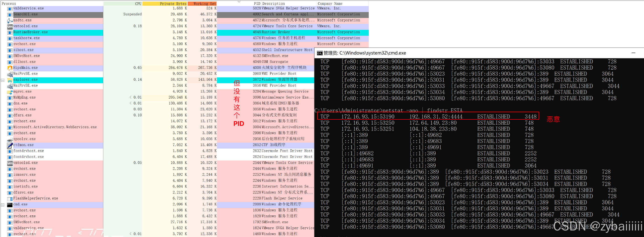The width and height of the screenshot is (644, 237).
Task: Select the HipsMain.exe process name
Action: [x=25, y=68]
